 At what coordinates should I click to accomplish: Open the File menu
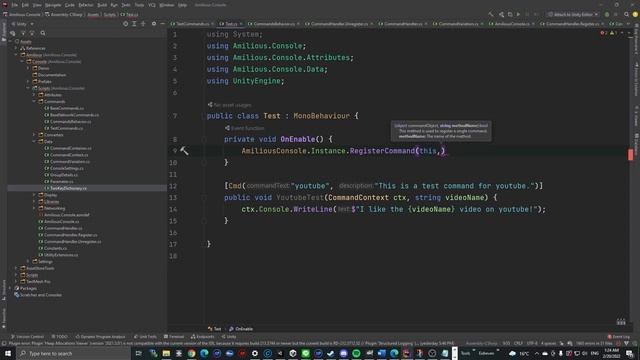pos(15,5)
